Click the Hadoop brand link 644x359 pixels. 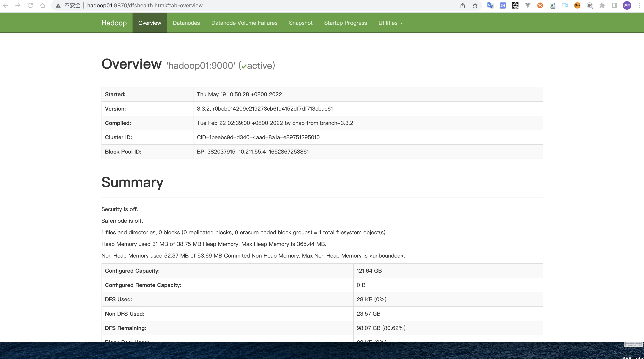pos(114,23)
